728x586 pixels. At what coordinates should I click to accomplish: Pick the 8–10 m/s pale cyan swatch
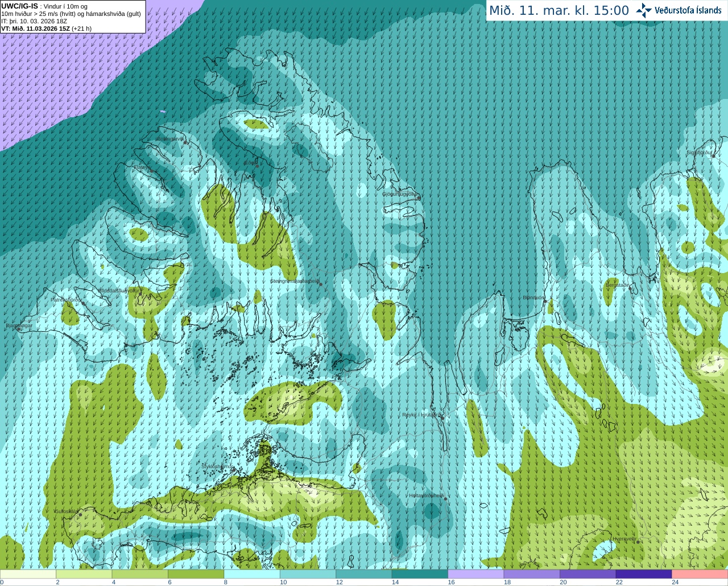252,574
